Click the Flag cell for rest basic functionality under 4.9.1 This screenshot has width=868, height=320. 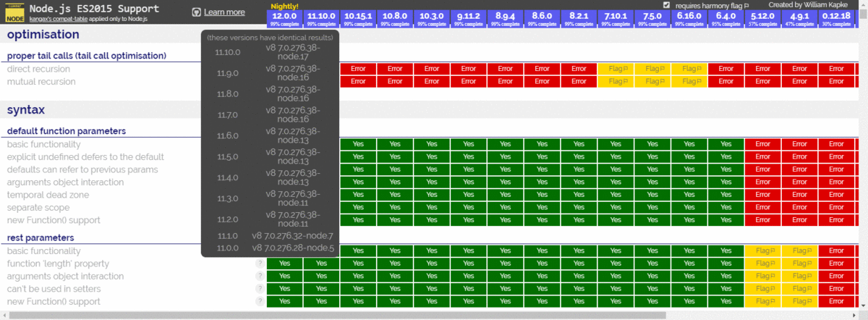799,250
